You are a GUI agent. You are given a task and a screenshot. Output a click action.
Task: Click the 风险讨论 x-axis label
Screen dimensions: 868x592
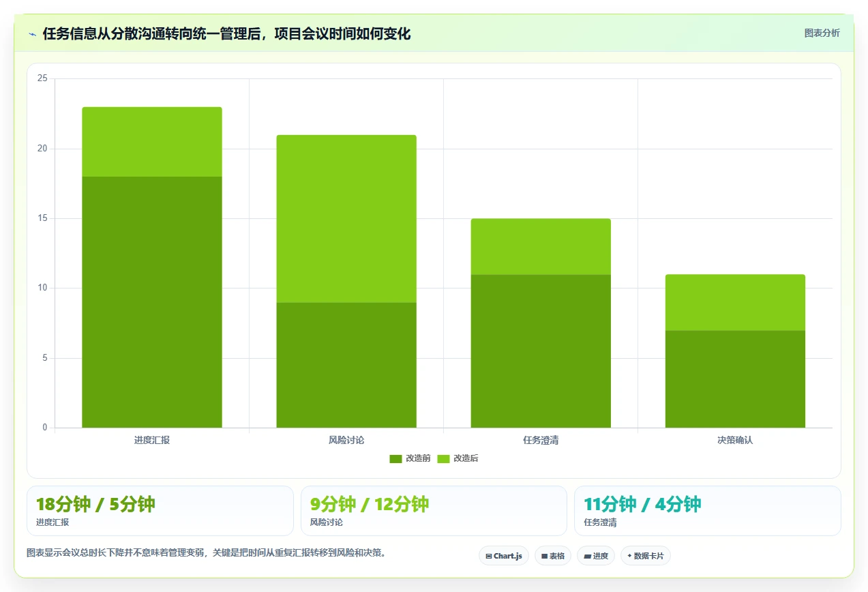(346, 441)
